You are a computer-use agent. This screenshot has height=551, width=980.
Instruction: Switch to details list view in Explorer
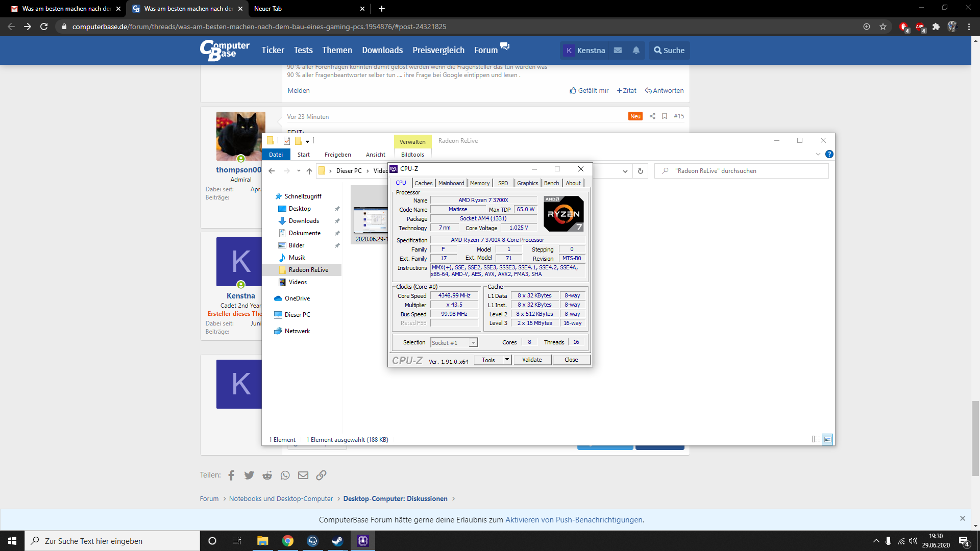pyautogui.click(x=816, y=439)
